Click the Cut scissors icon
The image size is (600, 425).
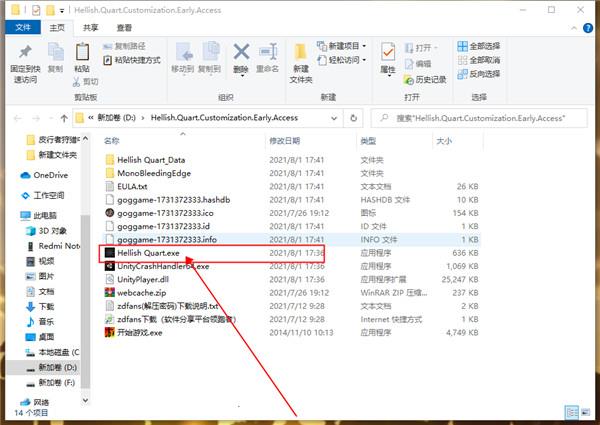tap(76, 81)
